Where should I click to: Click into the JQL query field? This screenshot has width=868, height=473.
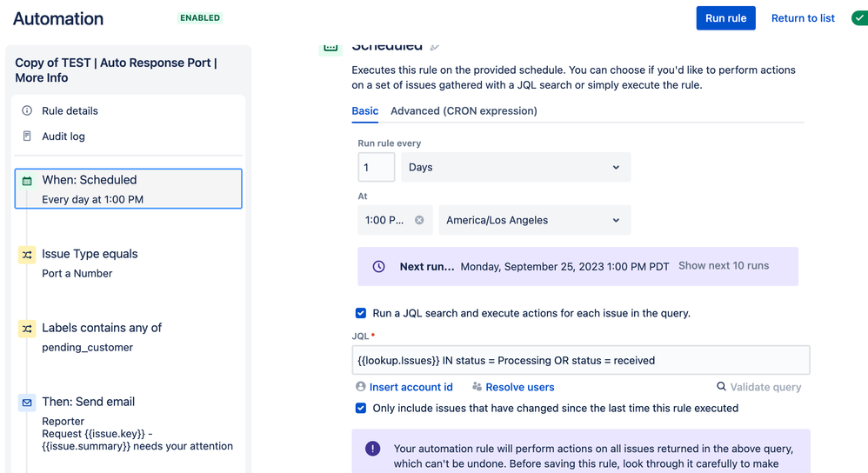pos(581,360)
